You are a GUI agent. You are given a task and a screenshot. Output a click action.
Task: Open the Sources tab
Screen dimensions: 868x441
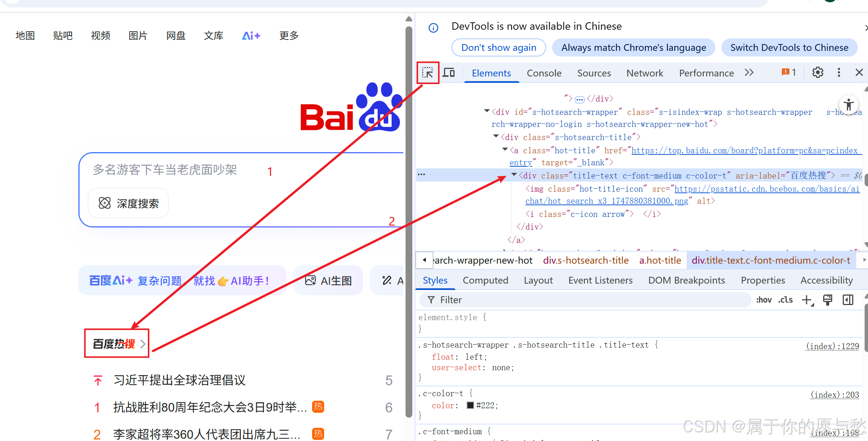pos(594,73)
